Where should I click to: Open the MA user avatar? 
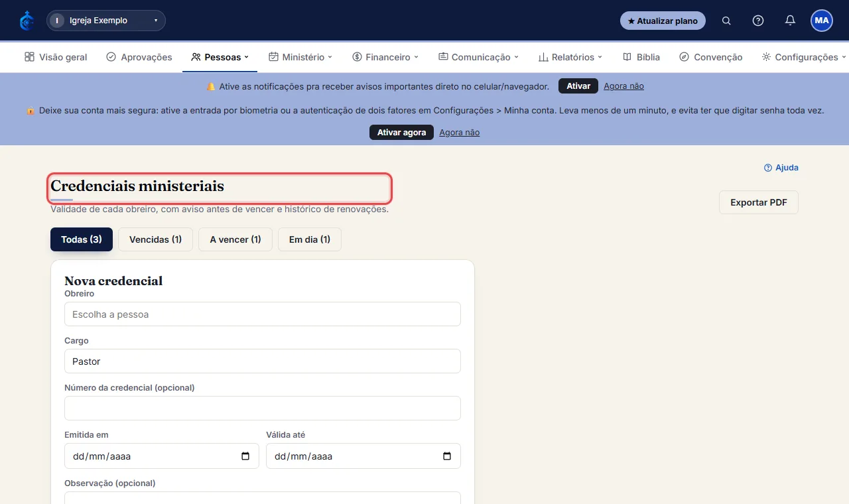[x=822, y=21]
